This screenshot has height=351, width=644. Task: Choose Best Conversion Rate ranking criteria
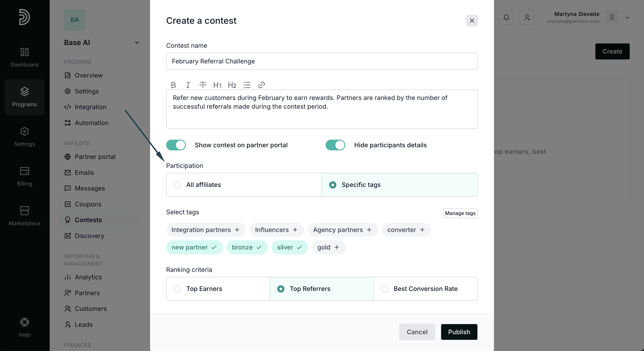(384, 289)
